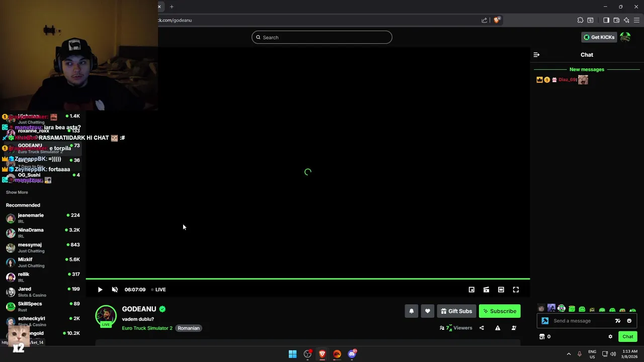Screen dimensions: 644x362
Task: Jump to LIVE in the player
Action: (x=158, y=290)
